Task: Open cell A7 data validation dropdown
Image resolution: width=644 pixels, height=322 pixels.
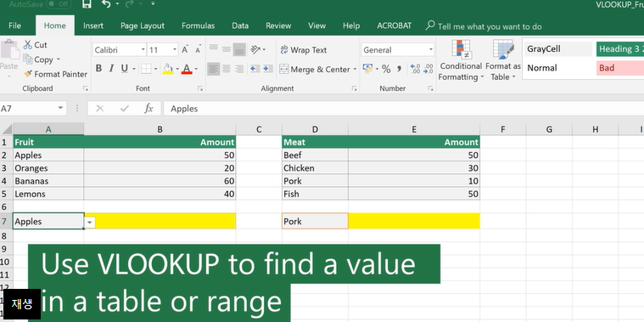Action: (x=90, y=223)
